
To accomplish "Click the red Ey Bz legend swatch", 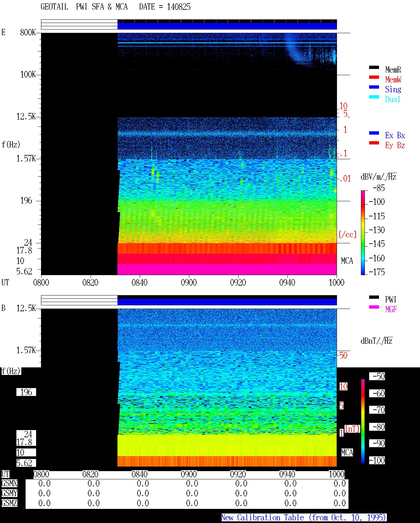I will 374,143.
